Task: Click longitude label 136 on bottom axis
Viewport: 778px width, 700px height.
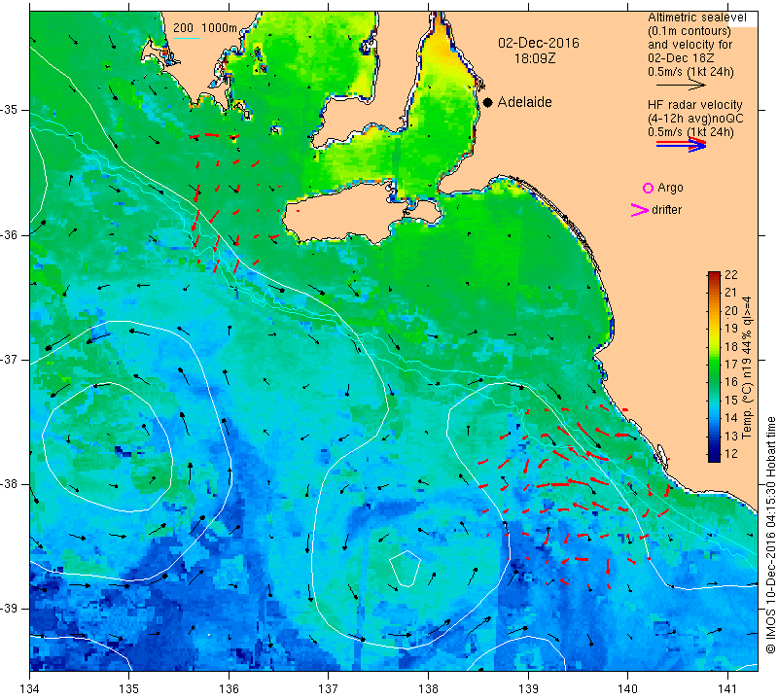Action: pyautogui.click(x=229, y=689)
